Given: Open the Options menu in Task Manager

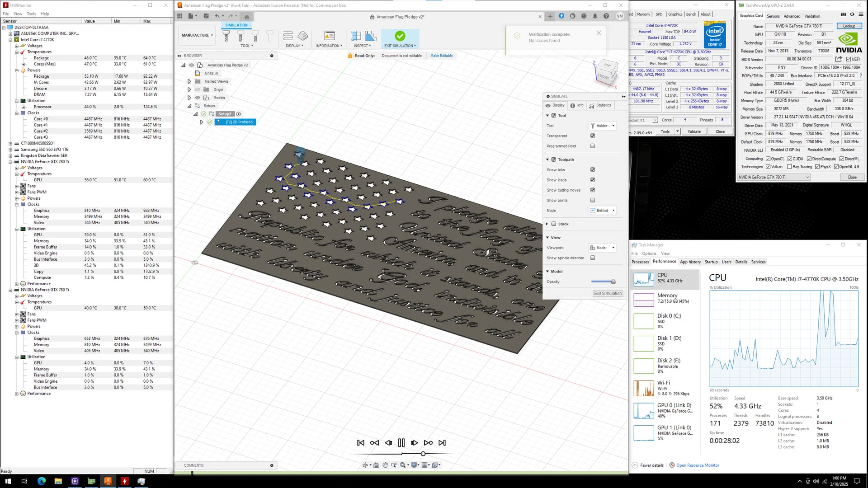Looking at the screenshot, I should pyautogui.click(x=649, y=253).
